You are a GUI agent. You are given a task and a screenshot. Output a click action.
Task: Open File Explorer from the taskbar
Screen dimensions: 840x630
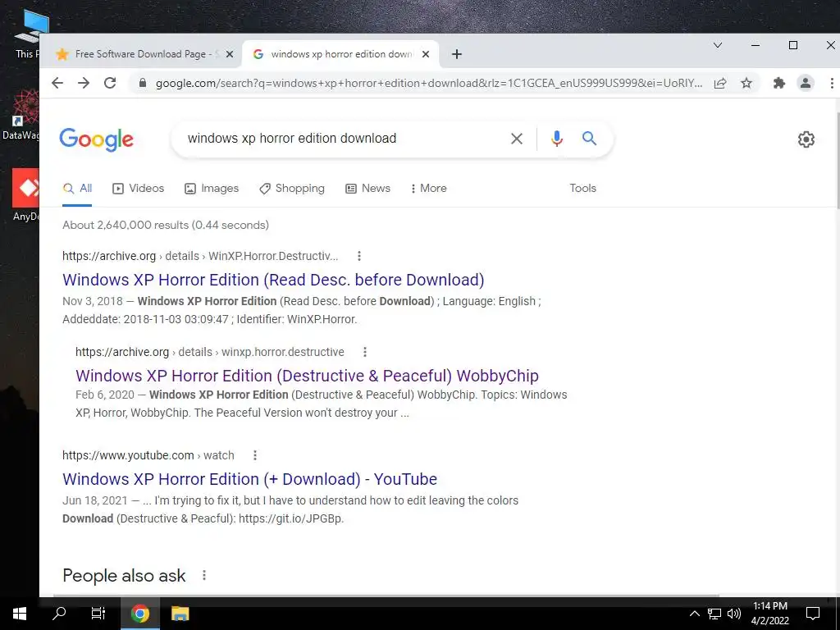coord(180,614)
